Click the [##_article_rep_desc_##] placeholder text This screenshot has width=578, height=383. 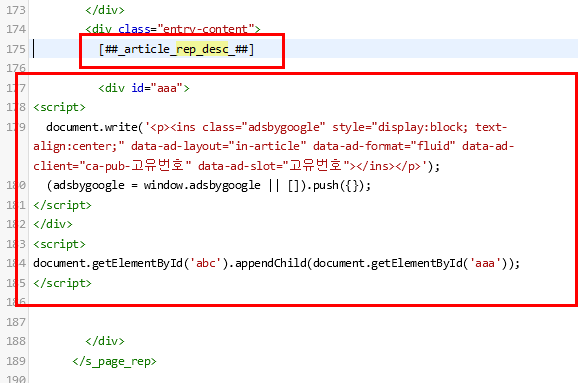[176, 49]
